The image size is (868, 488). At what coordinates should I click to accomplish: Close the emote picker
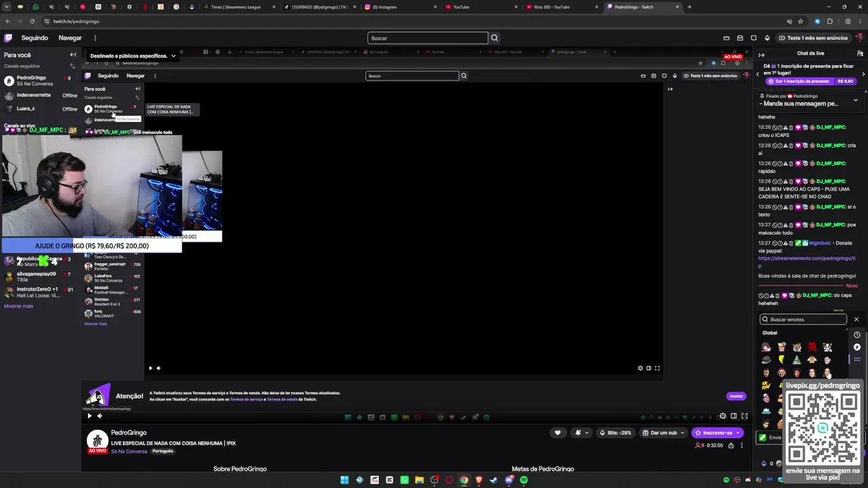pyautogui.click(x=856, y=319)
